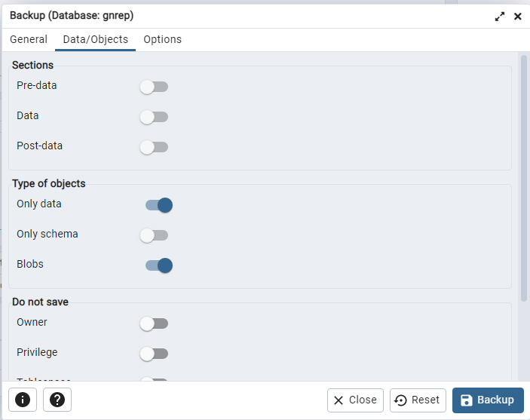Click the info icon button
Screen dimensions: 530x420
coord(23,400)
